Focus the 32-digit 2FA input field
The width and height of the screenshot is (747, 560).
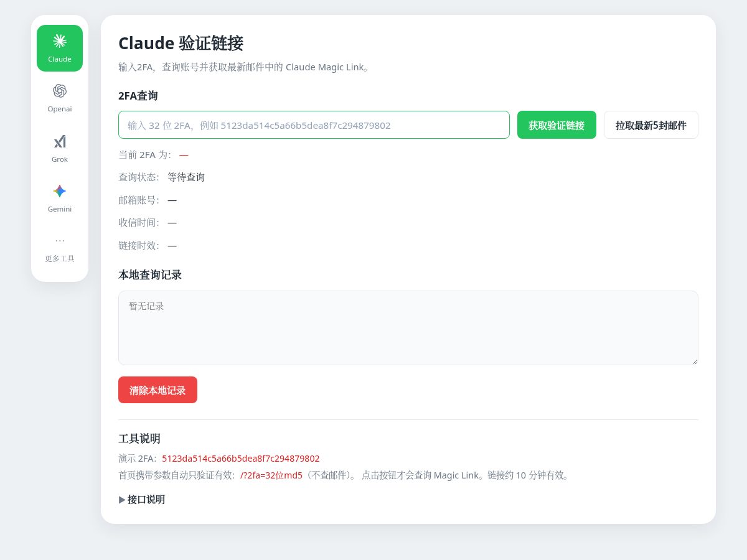tap(314, 125)
